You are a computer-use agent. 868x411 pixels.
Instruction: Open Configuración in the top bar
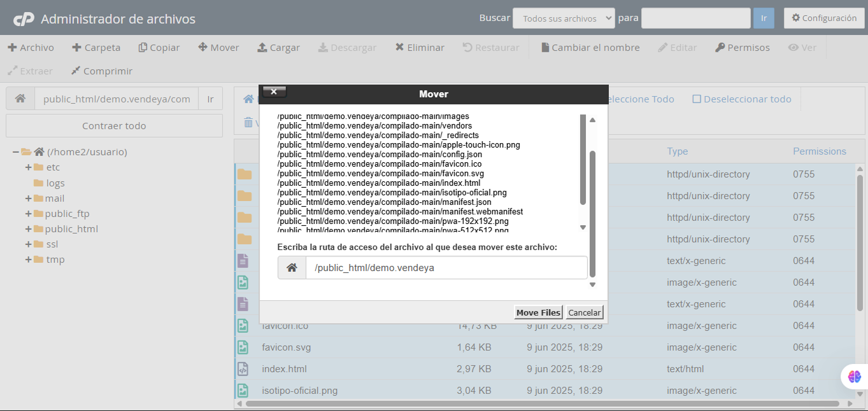[x=823, y=18]
